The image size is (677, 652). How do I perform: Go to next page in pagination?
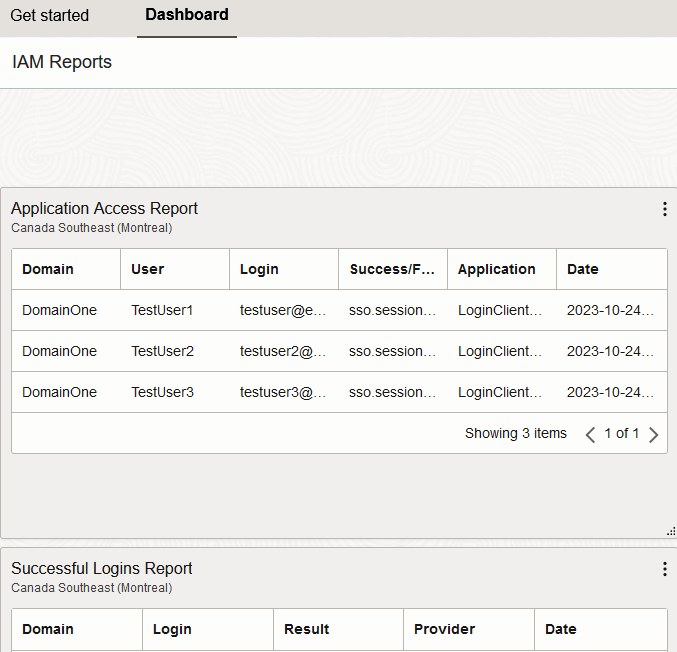pos(653,434)
